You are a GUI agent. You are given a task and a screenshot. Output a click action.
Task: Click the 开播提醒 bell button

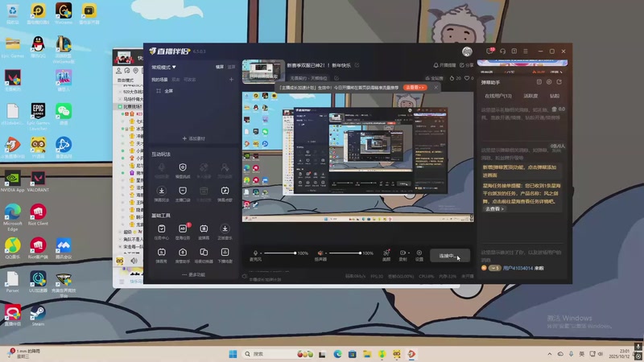[445, 65]
